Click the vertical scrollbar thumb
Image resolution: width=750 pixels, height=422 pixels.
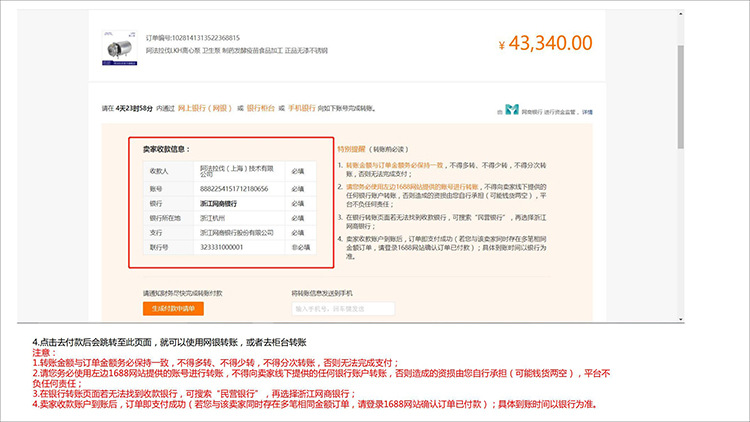[x=680, y=97]
